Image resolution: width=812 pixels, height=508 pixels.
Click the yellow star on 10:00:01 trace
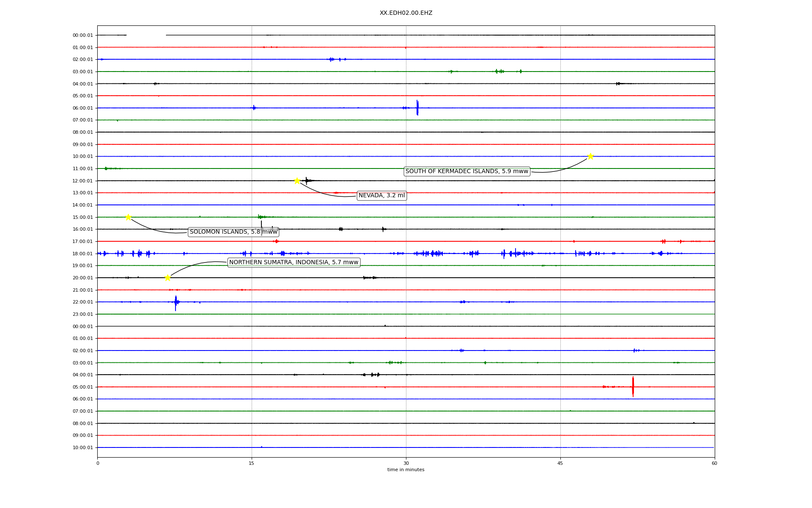point(590,156)
